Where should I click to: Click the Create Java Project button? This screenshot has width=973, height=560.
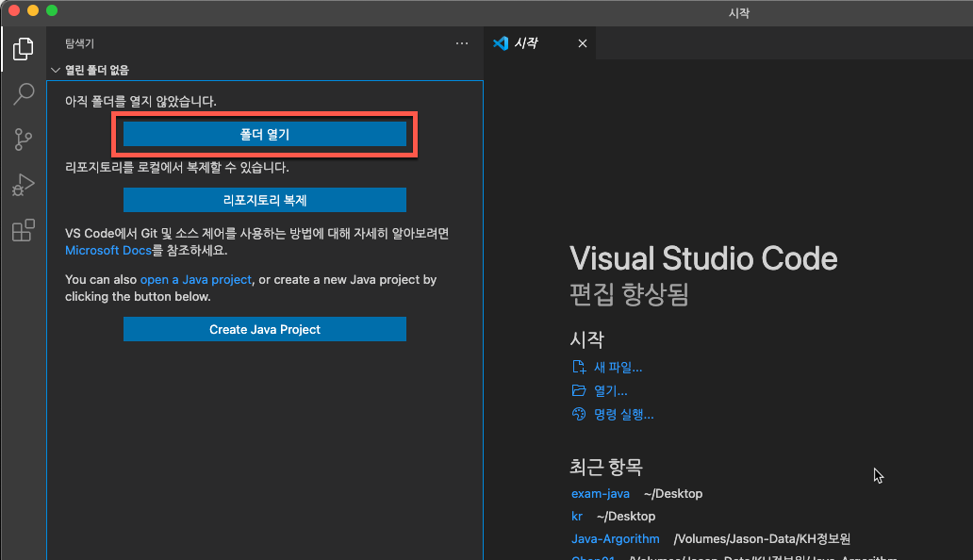264,329
